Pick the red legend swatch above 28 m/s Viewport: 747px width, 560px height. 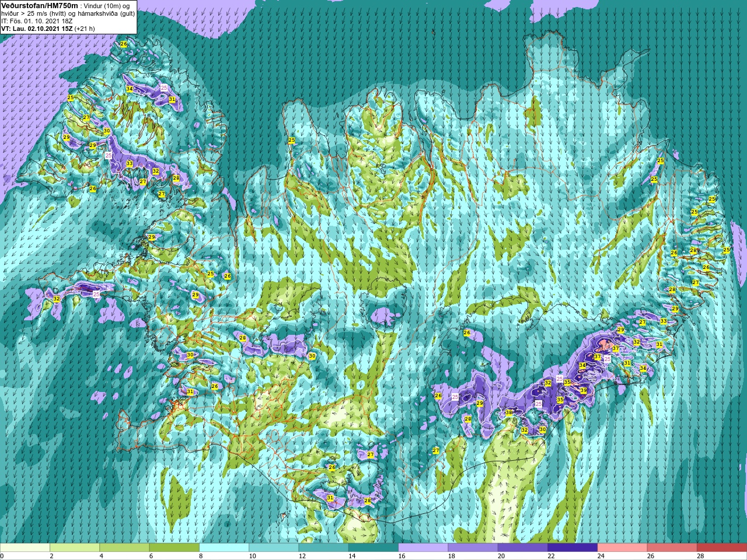[722, 548]
